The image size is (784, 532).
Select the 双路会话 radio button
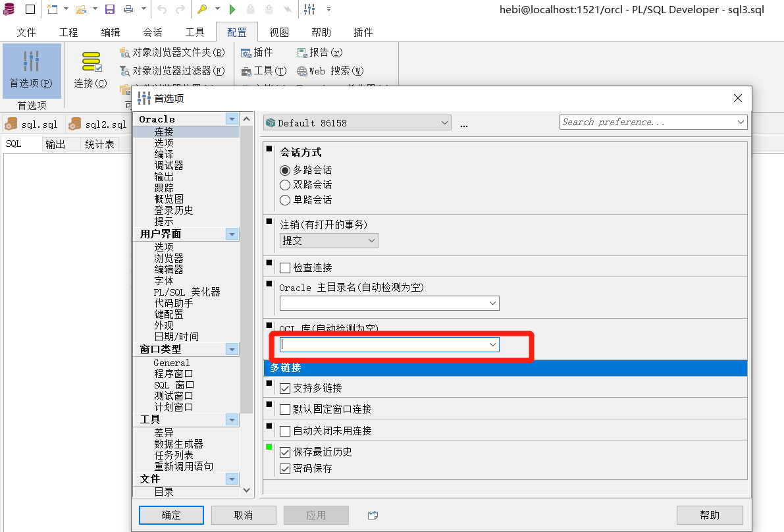[x=286, y=185]
